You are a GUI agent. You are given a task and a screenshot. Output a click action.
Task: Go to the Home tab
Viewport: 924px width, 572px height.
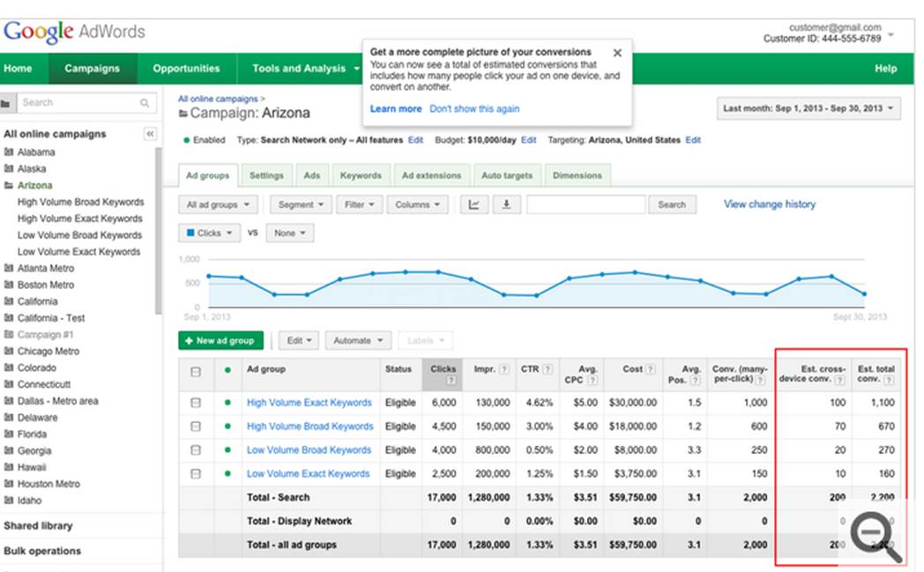tap(18, 69)
